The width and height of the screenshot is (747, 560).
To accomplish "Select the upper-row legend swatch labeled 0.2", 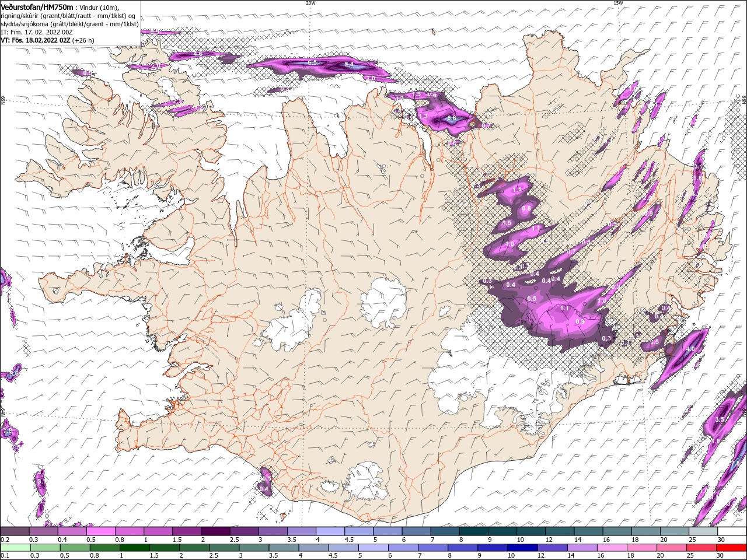I will click(15, 531).
